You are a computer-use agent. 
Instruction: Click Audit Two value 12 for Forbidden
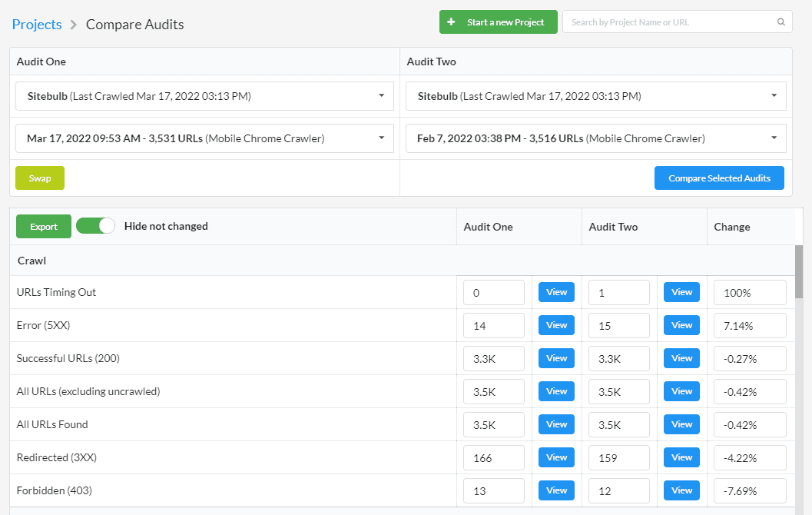tap(619, 491)
